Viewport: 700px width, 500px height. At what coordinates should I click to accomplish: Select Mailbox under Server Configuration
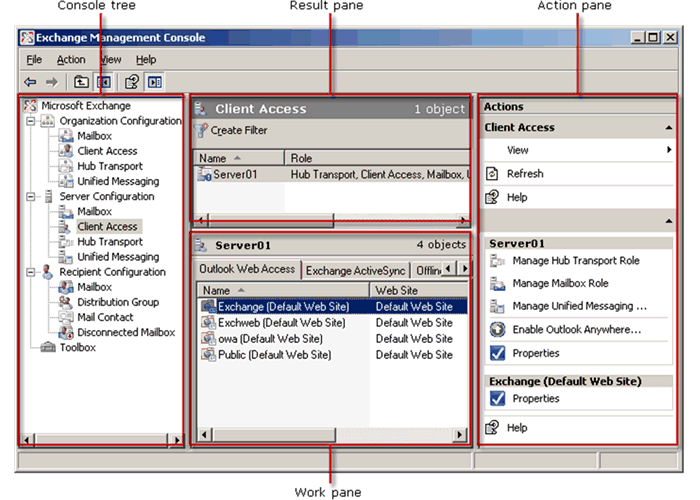click(94, 211)
